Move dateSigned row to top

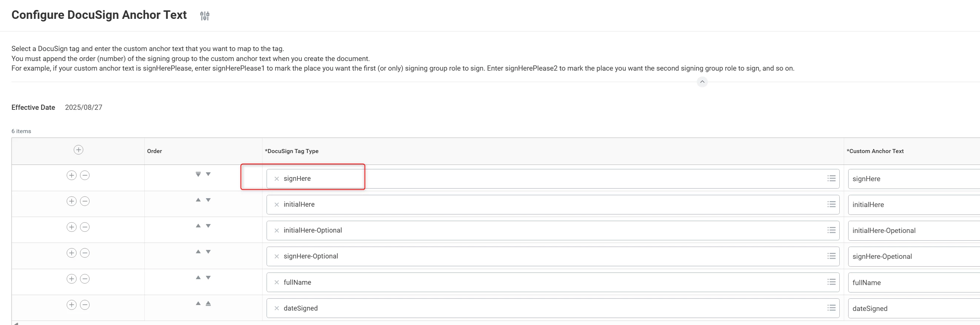click(x=208, y=303)
